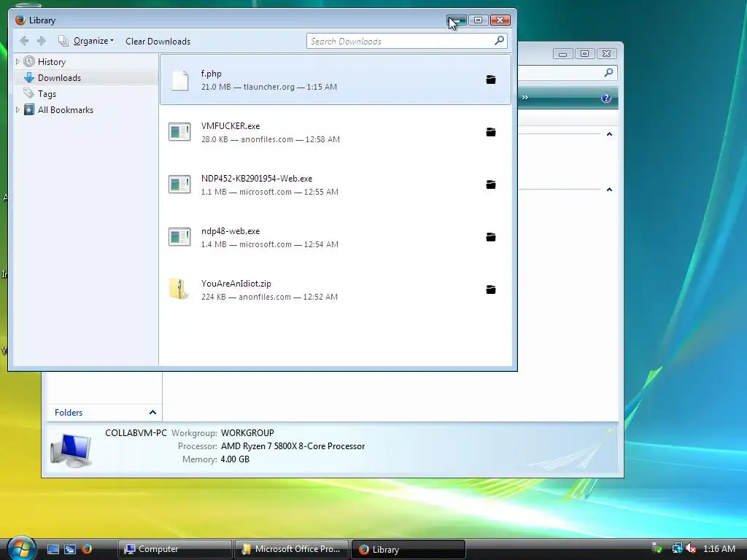Click the network icon in system tray
747x560 pixels.
click(677, 548)
